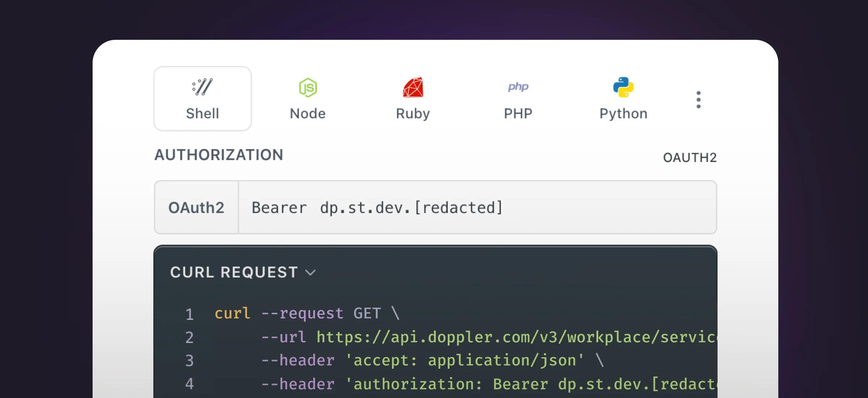Click the authorization Bearer header code line

pyautogui.click(x=488, y=384)
